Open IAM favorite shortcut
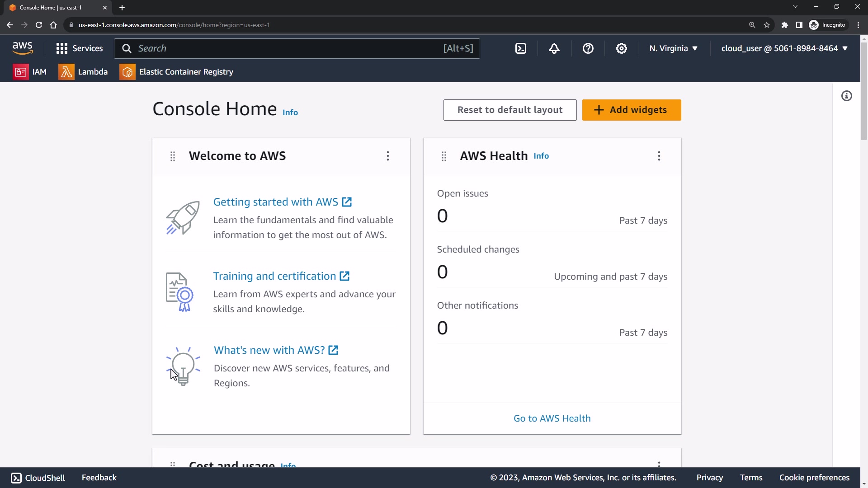868x488 pixels. [x=30, y=72]
